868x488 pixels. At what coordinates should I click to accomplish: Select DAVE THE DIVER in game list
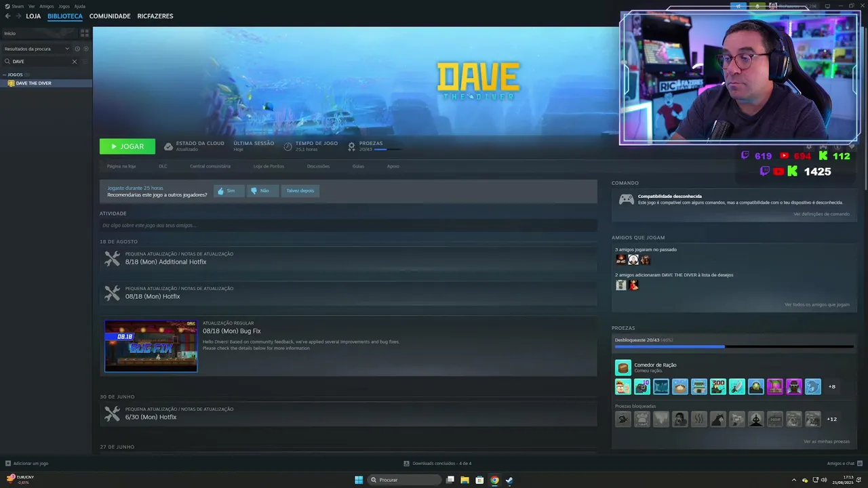46,83
